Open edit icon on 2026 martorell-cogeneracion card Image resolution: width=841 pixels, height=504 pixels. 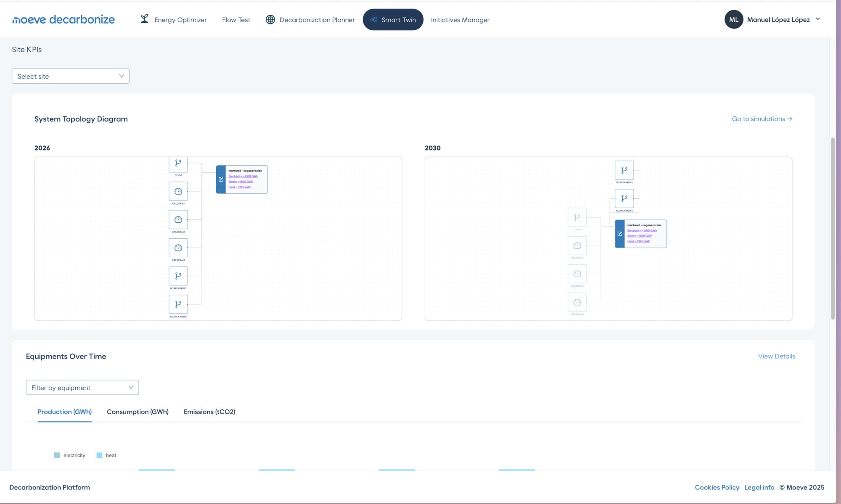tap(221, 179)
